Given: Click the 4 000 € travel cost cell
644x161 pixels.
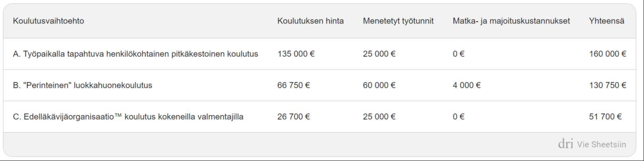Looking at the screenshot, I should tap(466, 85).
